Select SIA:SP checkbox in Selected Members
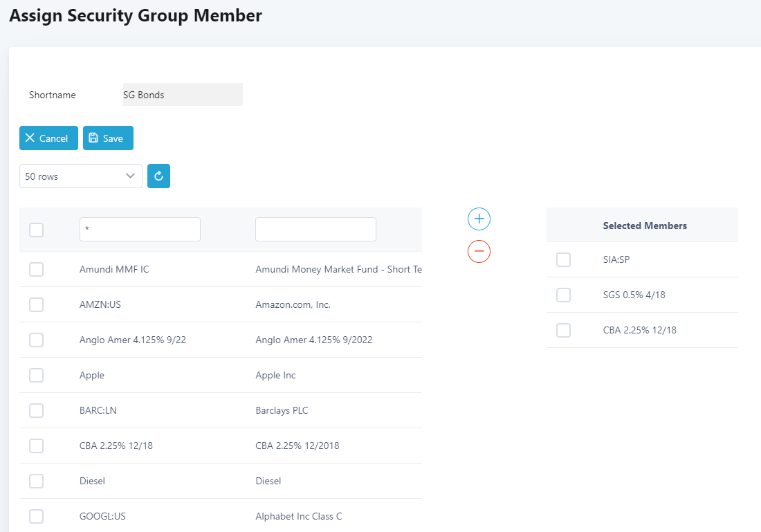 [564, 260]
